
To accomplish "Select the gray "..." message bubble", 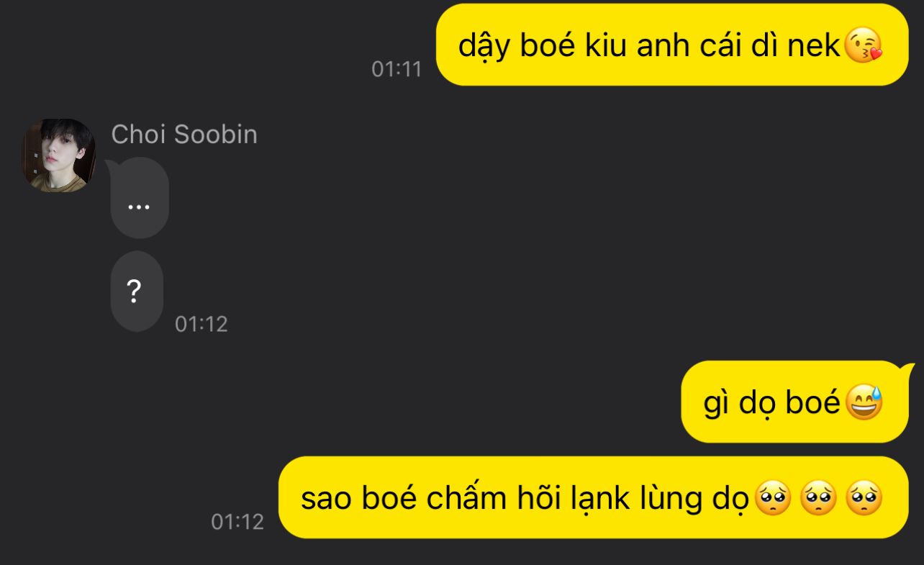I will click(x=139, y=198).
